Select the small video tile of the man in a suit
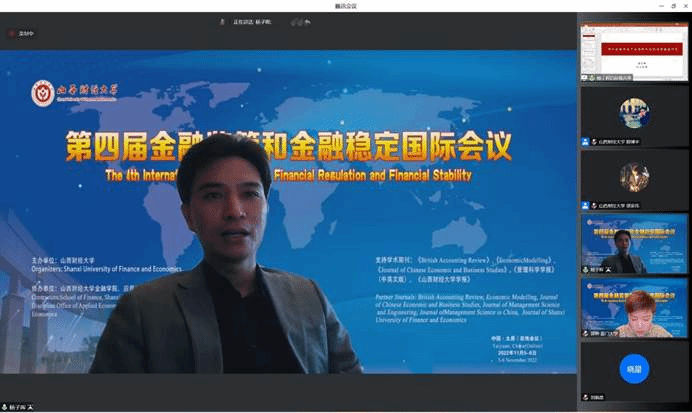The width and height of the screenshot is (692, 413). (x=632, y=241)
